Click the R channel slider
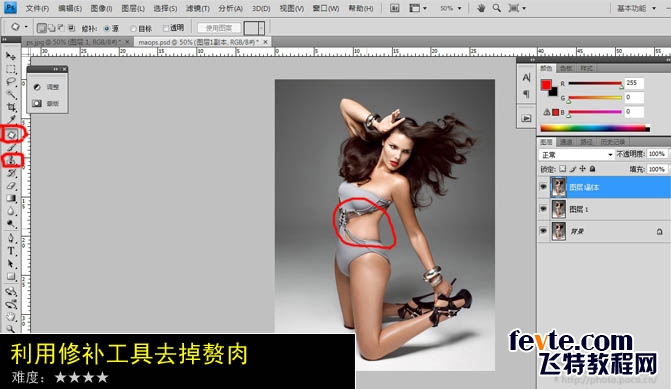 [x=595, y=84]
